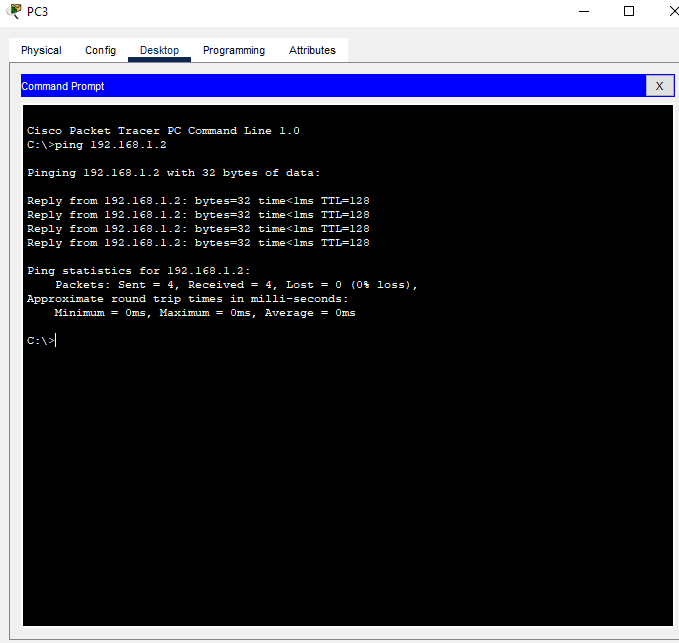Screen dimensions: 679x643
Task: Open the Attributes tab
Action: point(312,50)
